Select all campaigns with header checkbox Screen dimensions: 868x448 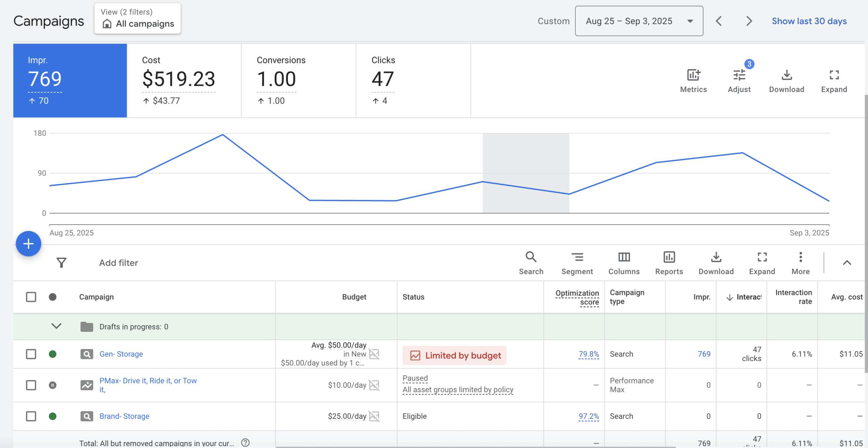[31, 297]
